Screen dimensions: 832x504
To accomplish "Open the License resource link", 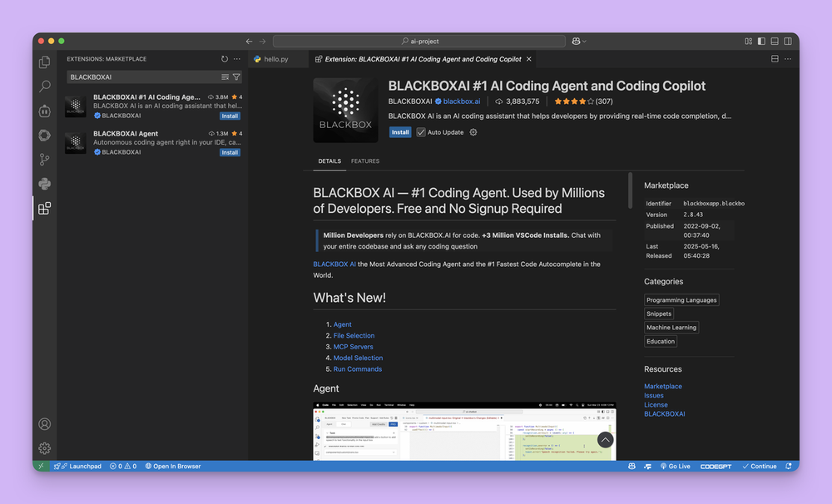I will tap(656, 404).
